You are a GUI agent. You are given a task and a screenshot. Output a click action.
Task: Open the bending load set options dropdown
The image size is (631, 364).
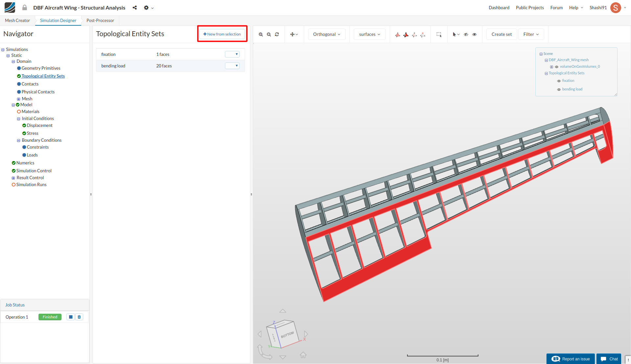[232, 66]
